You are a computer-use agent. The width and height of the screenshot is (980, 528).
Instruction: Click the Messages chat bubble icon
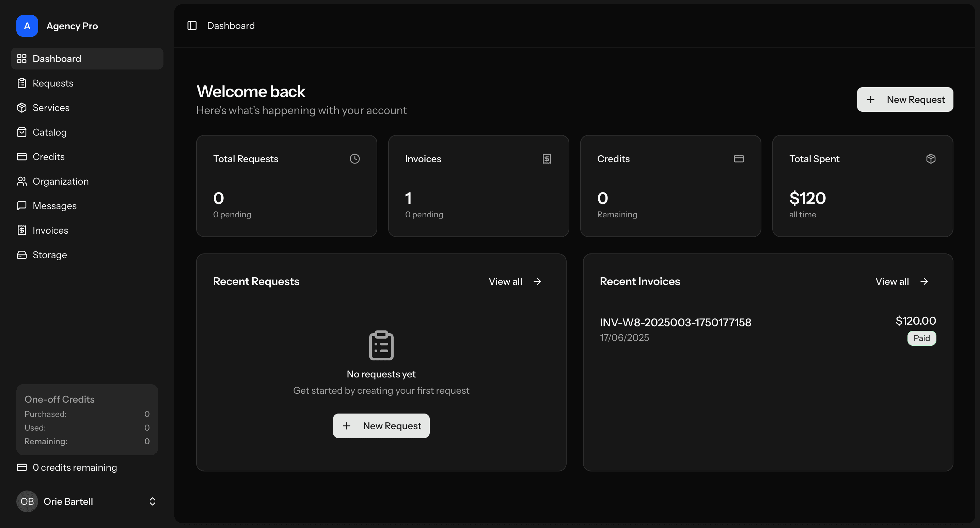point(22,205)
